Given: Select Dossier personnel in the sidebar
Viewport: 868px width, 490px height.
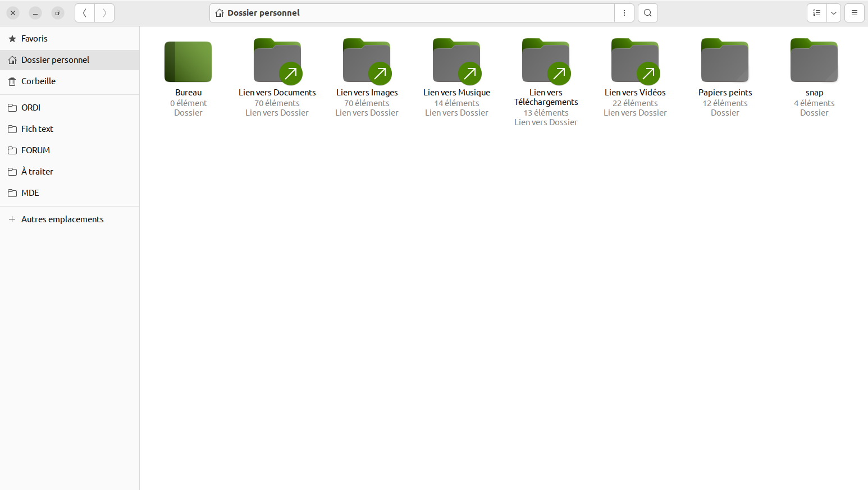Looking at the screenshot, I should (x=70, y=60).
